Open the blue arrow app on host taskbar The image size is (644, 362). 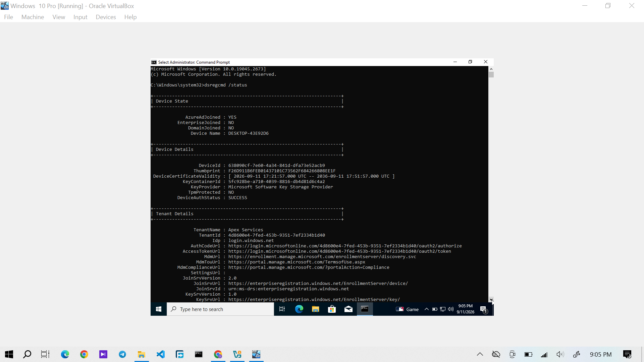point(180,354)
